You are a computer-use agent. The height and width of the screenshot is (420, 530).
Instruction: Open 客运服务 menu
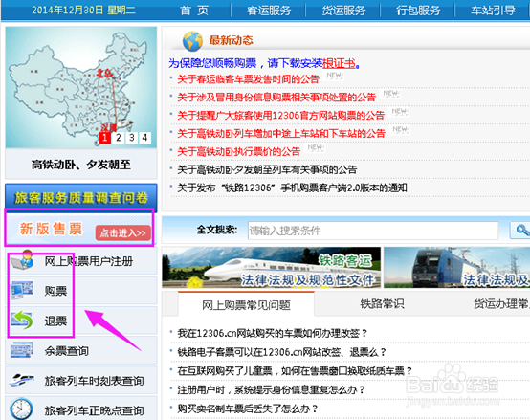pyautogui.click(x=269, y=11)
